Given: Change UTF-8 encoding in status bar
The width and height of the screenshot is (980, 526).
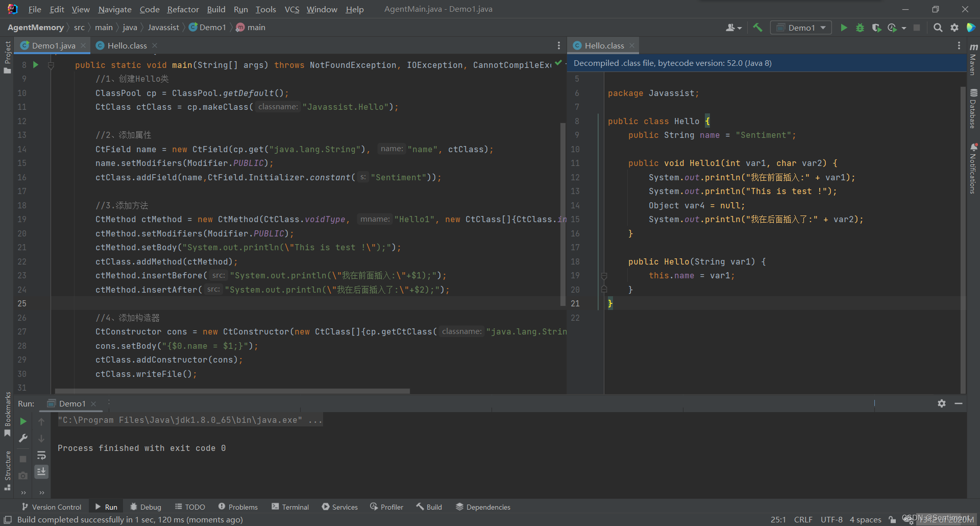Looking at the screenshot, I should [831, 519].
